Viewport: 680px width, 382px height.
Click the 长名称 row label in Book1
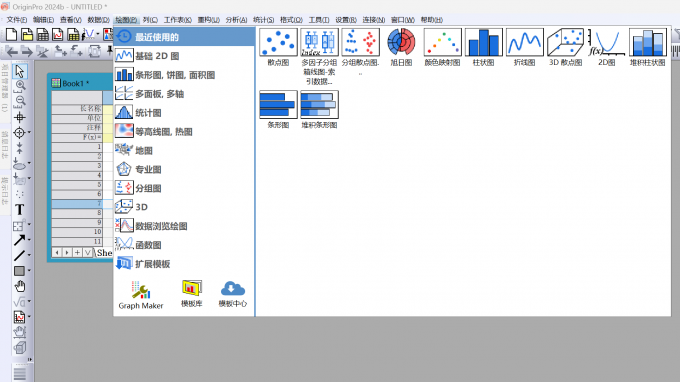coord(77,108)
